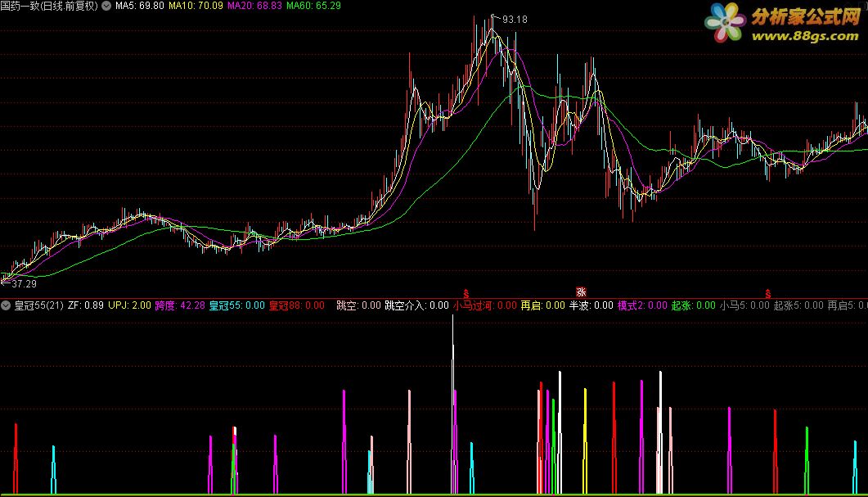Click the magenta 模式2: 0.00 value
The width and height of the screenshot is (868, 497).
[x=642, y=305]
